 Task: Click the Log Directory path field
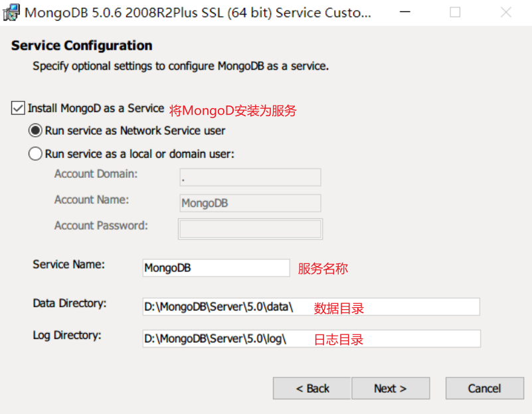click(311, 338)
